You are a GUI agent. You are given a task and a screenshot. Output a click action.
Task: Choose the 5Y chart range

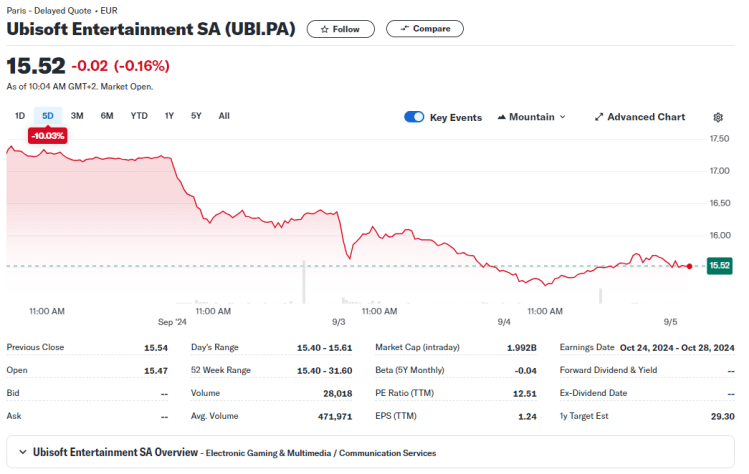[x=196, y=116]
